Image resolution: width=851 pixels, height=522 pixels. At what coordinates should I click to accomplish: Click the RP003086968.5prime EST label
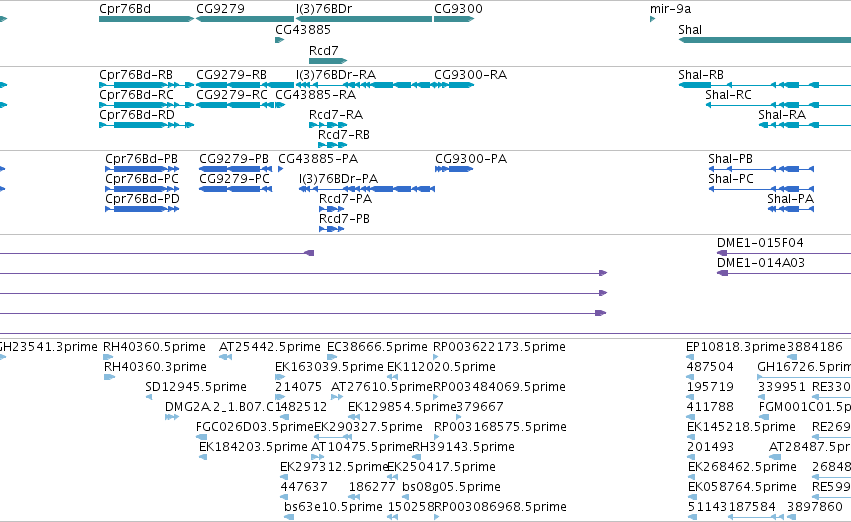click(500, 508)
